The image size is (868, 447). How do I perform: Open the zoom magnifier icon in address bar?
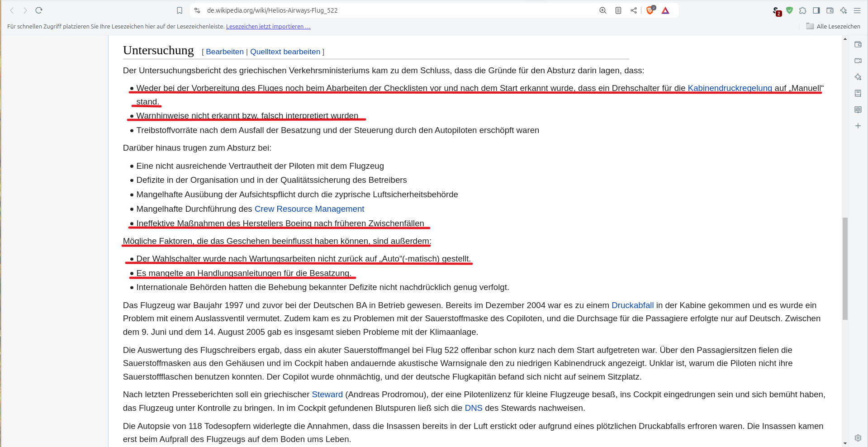tap(603, 10)
